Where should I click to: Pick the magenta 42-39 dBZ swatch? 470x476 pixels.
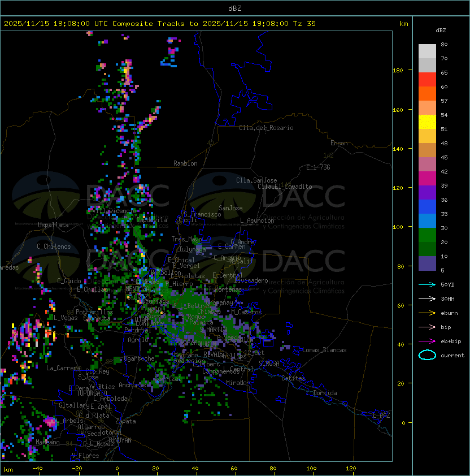pos(427,179)
